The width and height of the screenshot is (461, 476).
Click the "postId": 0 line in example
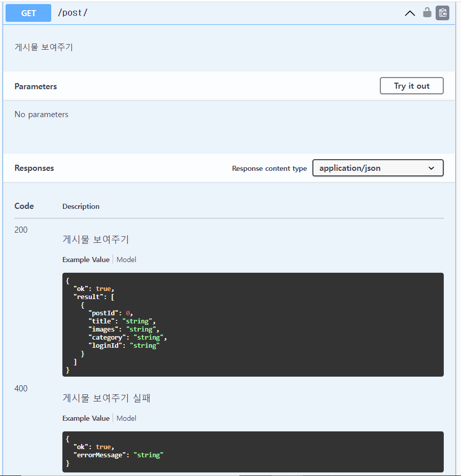[x=111, y=313]
